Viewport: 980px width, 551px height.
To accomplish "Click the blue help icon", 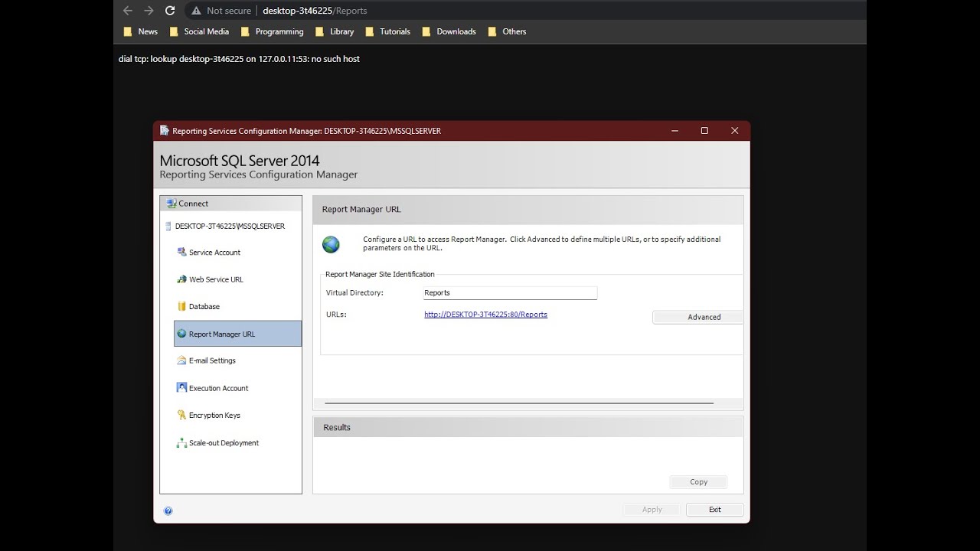I will tap(168, 511).
